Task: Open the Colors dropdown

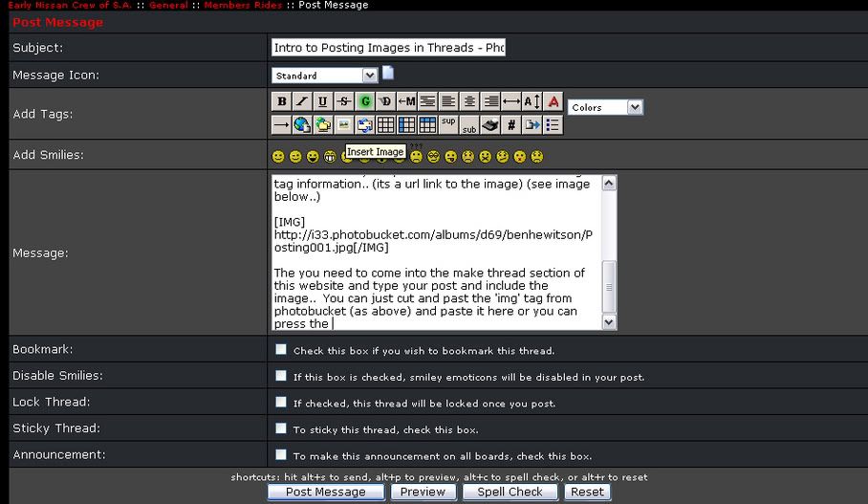Action: click(x=605, y=107)
